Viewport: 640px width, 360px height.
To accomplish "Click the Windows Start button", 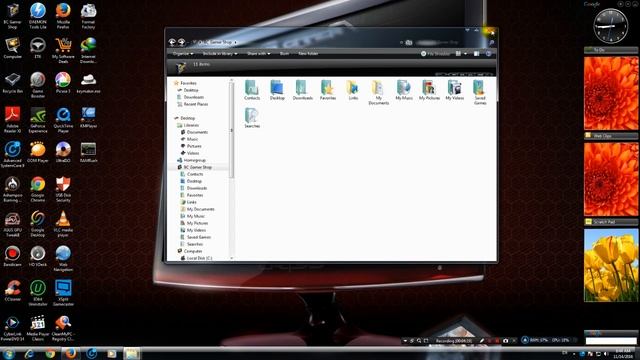I will (x=8, y=353).
